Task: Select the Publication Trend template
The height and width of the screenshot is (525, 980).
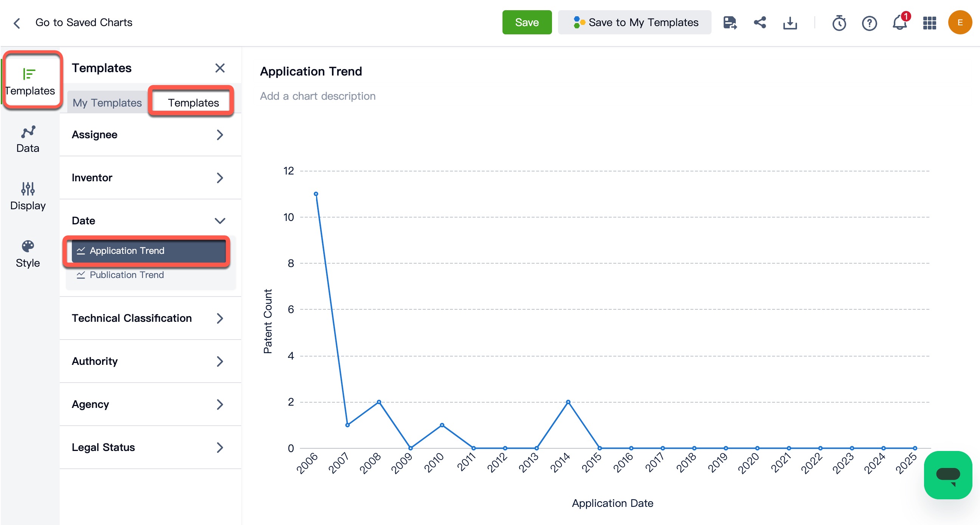Action: coord(127,275)
